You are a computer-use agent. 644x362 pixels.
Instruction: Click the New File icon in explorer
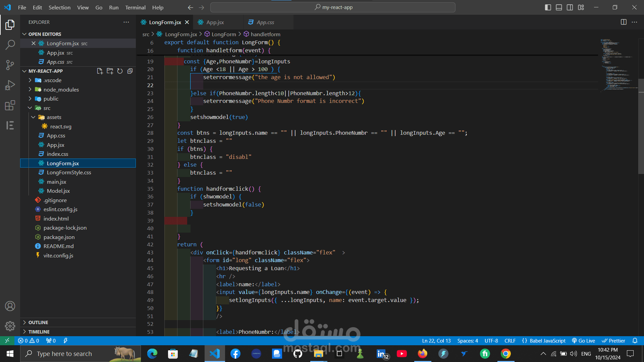(x=100, y=71)
